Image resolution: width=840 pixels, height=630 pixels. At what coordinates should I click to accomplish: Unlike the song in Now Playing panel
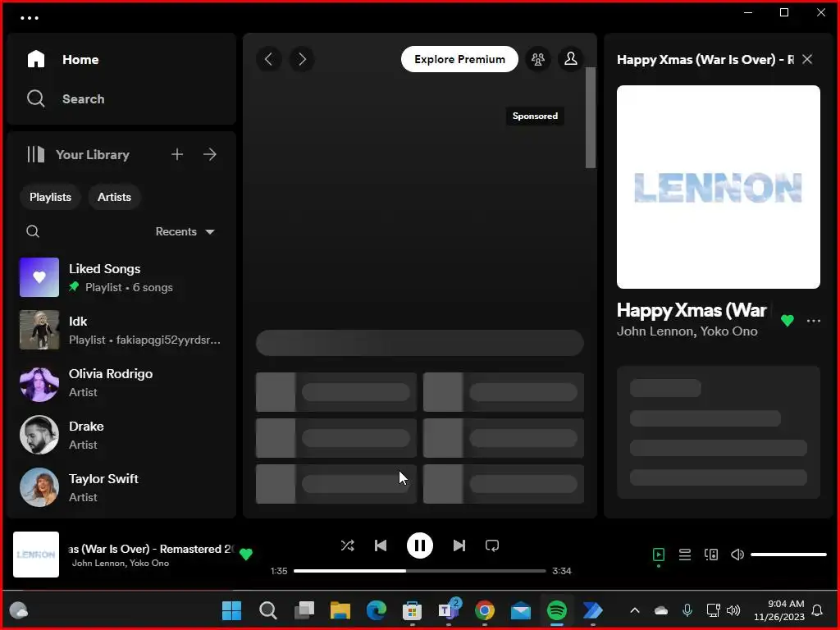[x=787, y=321]
